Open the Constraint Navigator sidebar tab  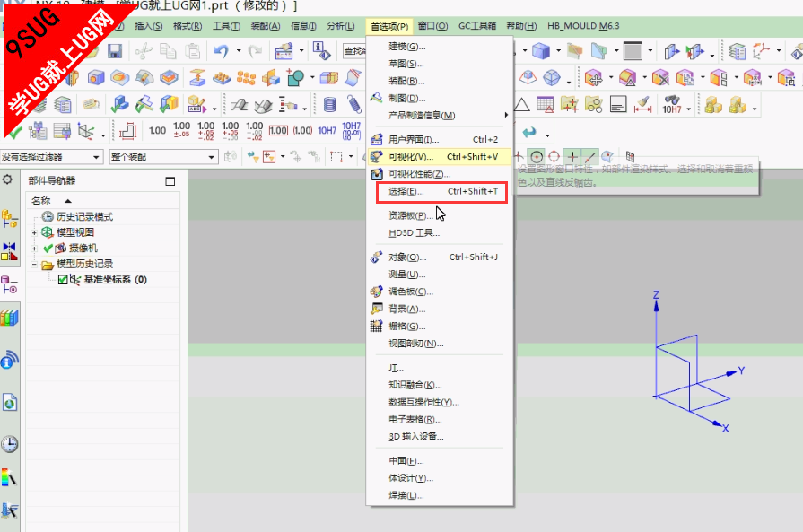(x=9, y=251)
